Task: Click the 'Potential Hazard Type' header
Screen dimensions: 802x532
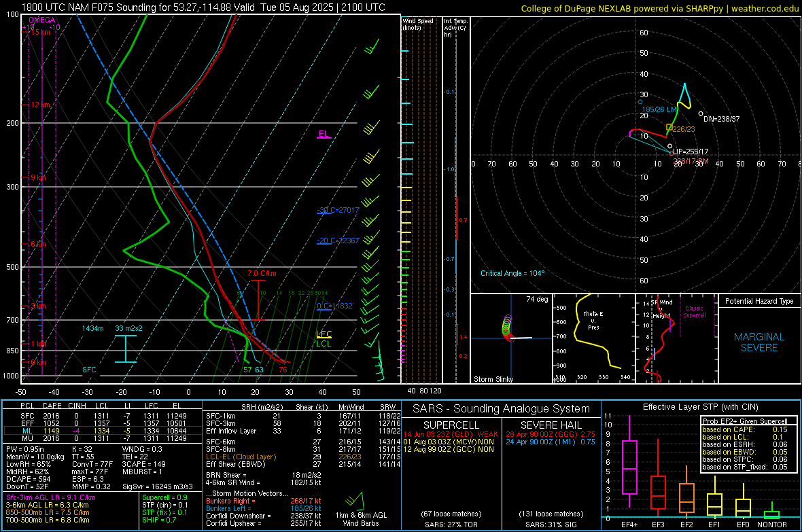Action: pos(760,301)
